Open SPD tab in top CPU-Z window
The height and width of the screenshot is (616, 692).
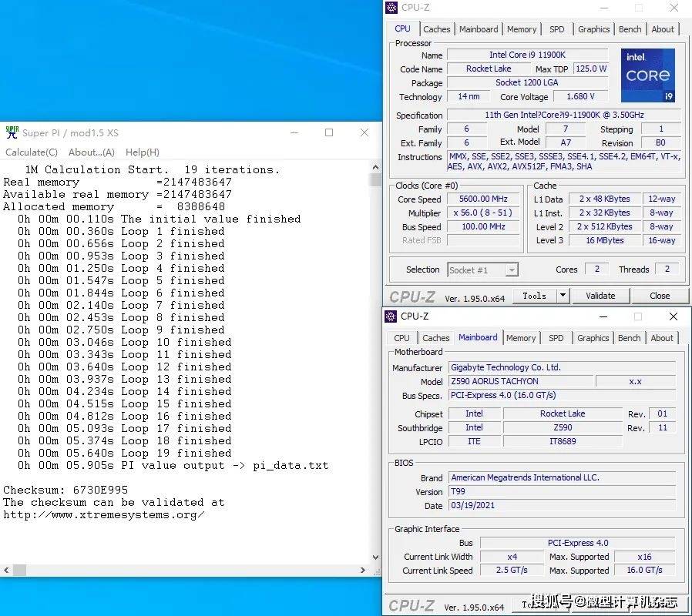[556, 29]
